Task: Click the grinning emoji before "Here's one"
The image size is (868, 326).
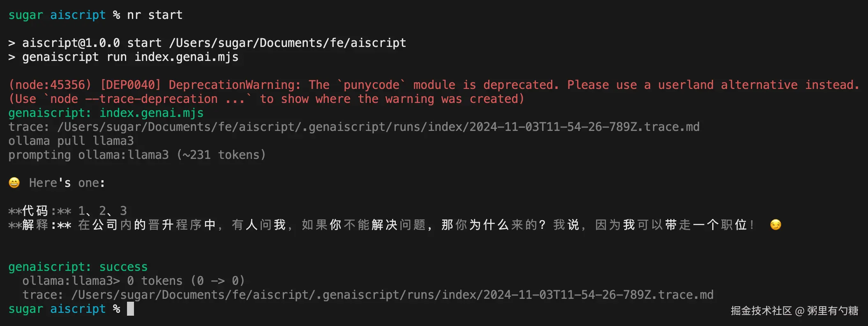Action: click(x=14, y=183)
